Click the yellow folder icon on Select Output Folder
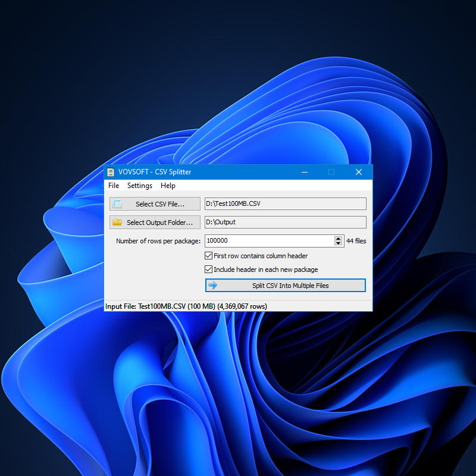476x476 pixels. [x=117, y=222]
